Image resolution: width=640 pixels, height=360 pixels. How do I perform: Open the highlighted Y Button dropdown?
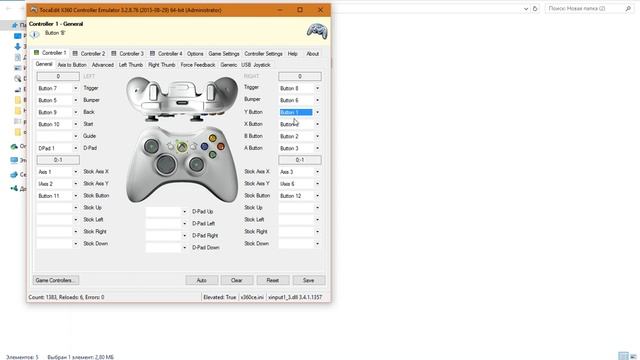coord(300,112)
